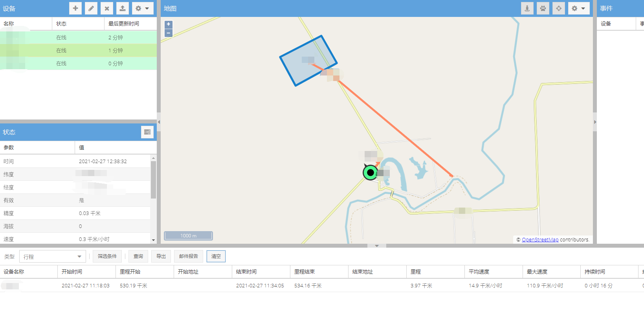Zoom out the map with minus control
Screen dimensions: 644x331
pos(169,33)
